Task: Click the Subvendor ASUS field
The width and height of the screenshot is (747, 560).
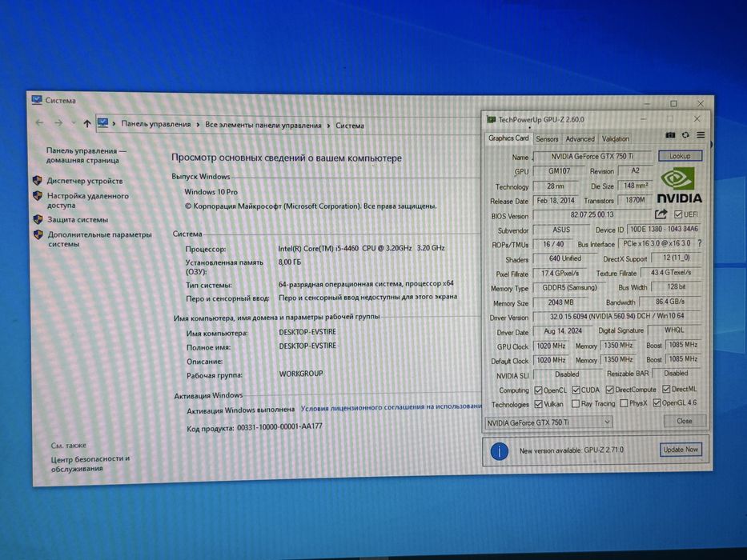Action: [x=560, y=230]
